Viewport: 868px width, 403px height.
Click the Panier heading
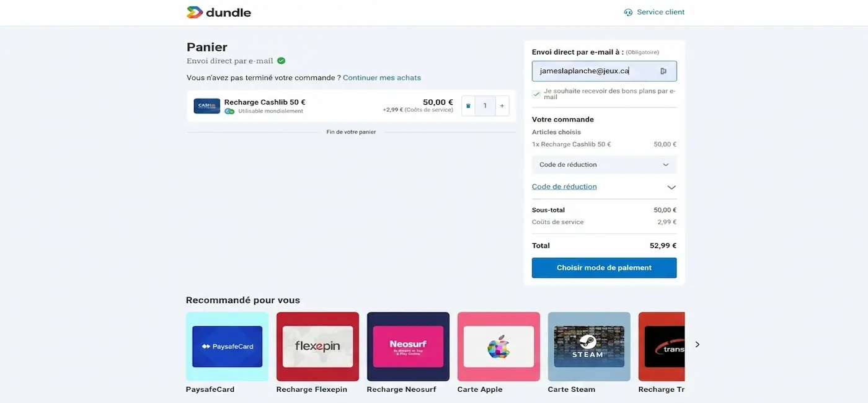207,47
